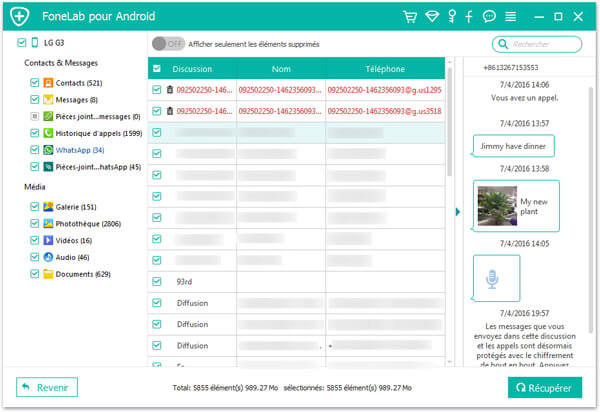Click the Récupérer recover button

tap(545, 388)
